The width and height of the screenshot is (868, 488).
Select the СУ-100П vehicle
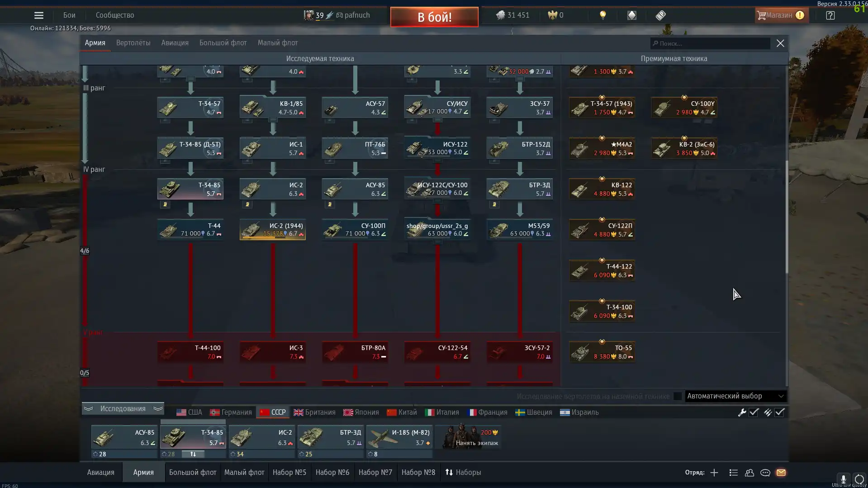[355, 230]
